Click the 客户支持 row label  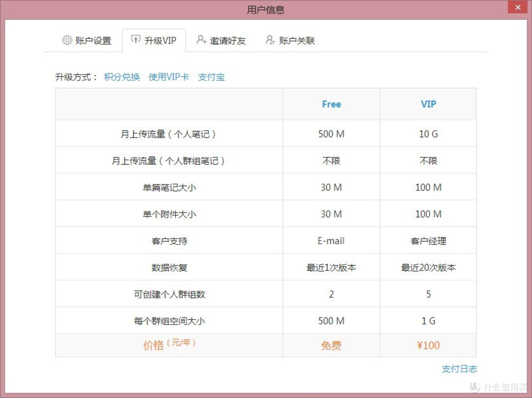(169, 241)
